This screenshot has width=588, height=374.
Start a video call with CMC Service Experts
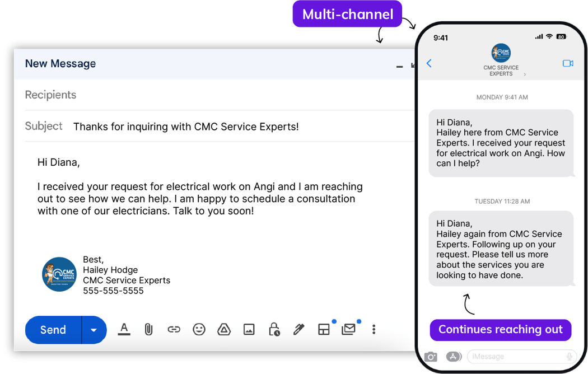pos(568,63)
